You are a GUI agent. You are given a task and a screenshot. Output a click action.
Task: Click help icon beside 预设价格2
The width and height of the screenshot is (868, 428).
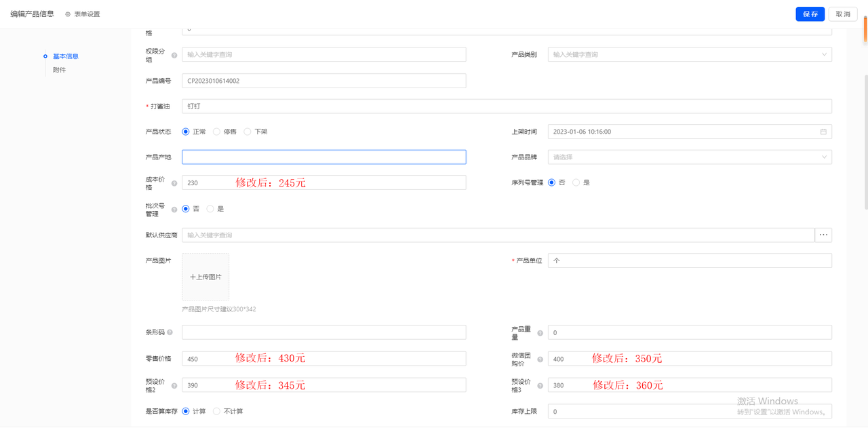(x=174, y=386)
